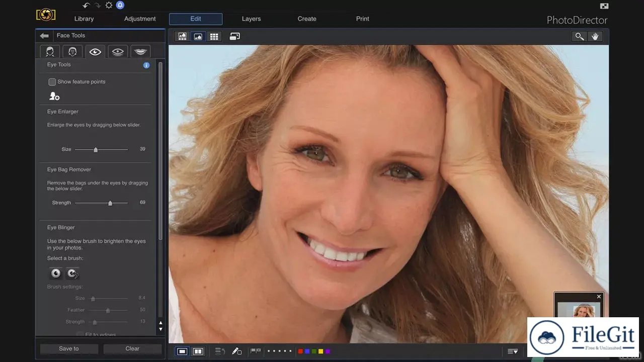Open the lips and teeth tool tab
644x362 pixels.
(140, 51)
